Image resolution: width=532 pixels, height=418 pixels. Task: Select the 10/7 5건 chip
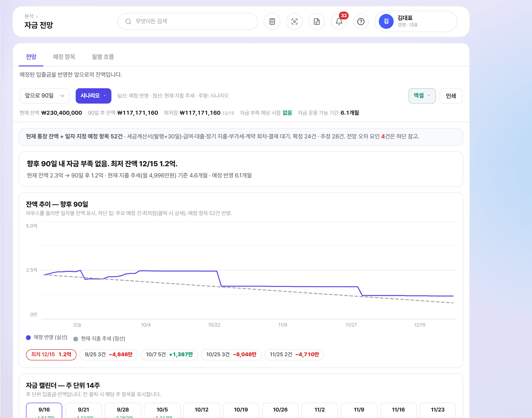169,354
